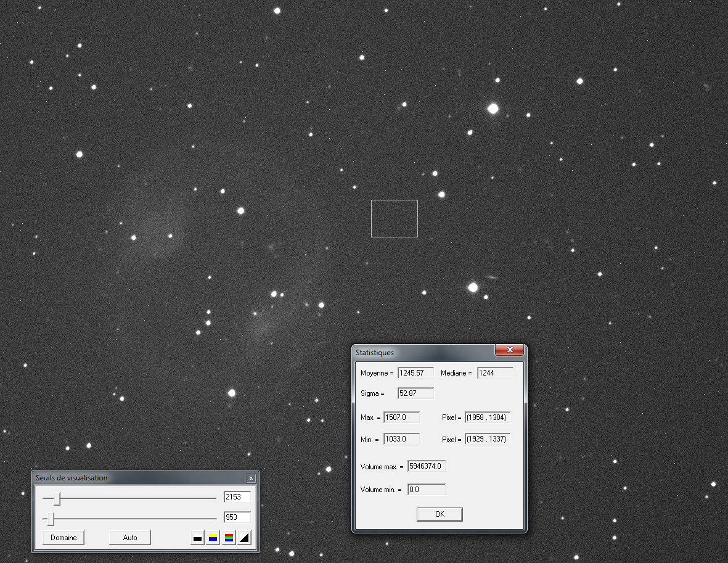Click the Volume min. field 0.0
The image size is (728, 563).
pyautogui.click(x=427, y=490)
